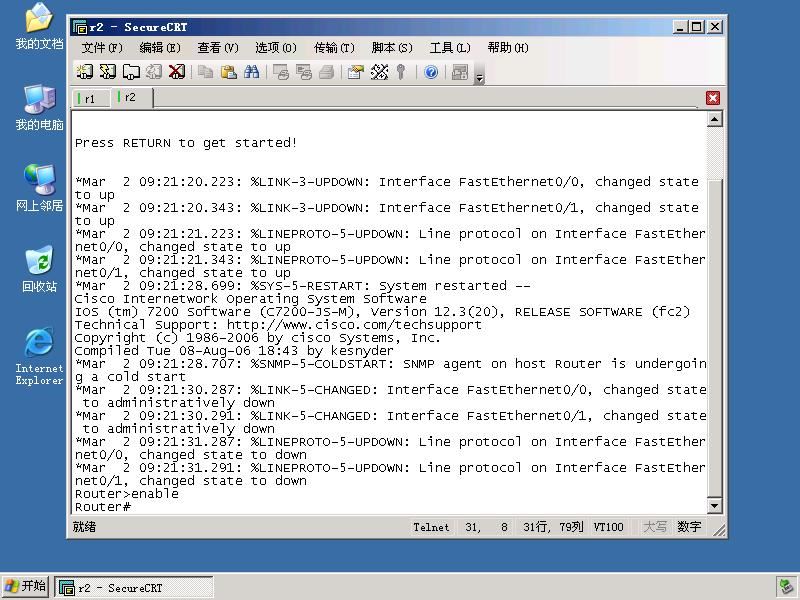Click '31行, 79列' status entry

click(x=553, y=527)
